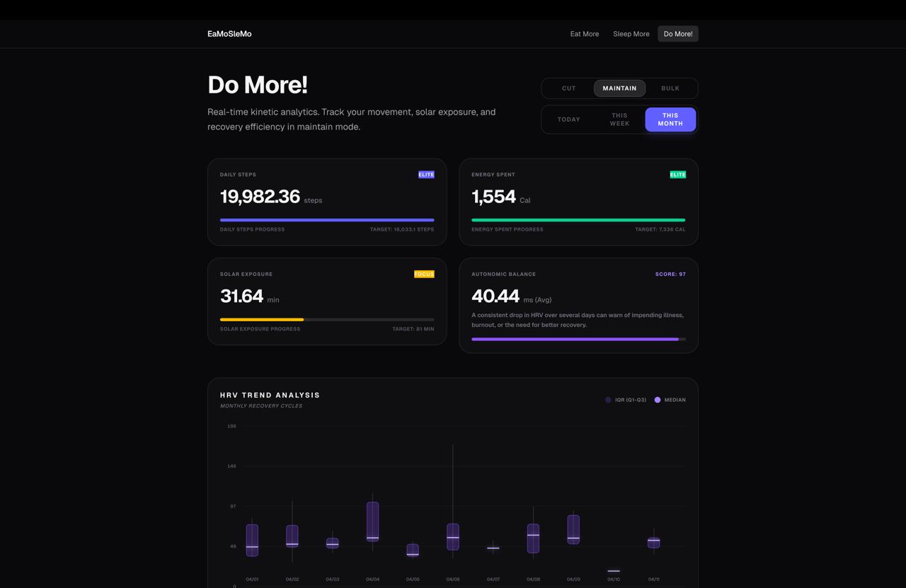
Task: Click the 04/10 median marker
Action: (614, 571)
